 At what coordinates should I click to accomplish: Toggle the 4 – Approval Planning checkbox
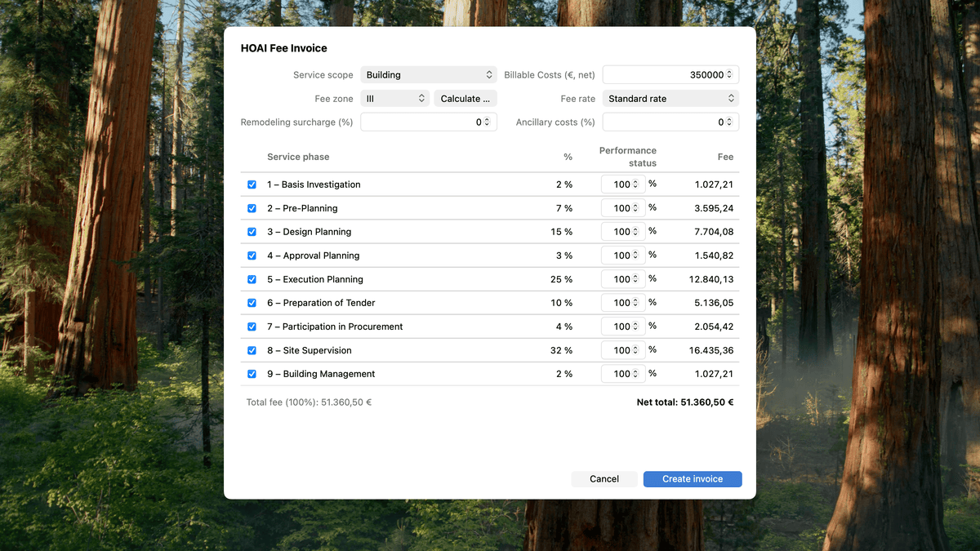[252, 256]
